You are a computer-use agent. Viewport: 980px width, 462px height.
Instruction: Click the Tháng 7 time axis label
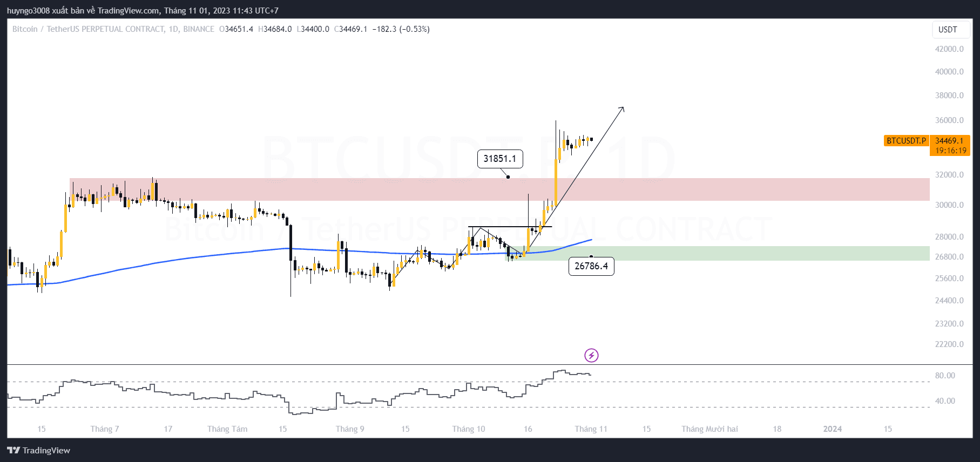pyautogui.click(x=105, y=429)
